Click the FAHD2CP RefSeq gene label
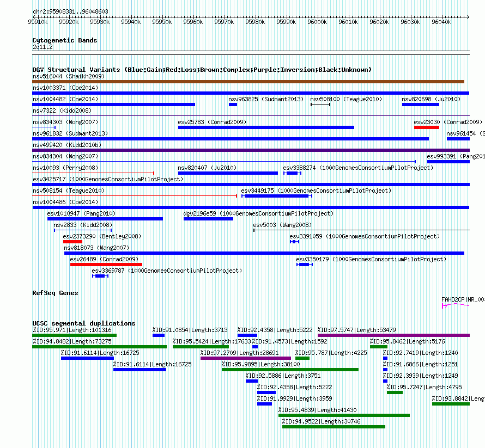 (x=463, y=299)
